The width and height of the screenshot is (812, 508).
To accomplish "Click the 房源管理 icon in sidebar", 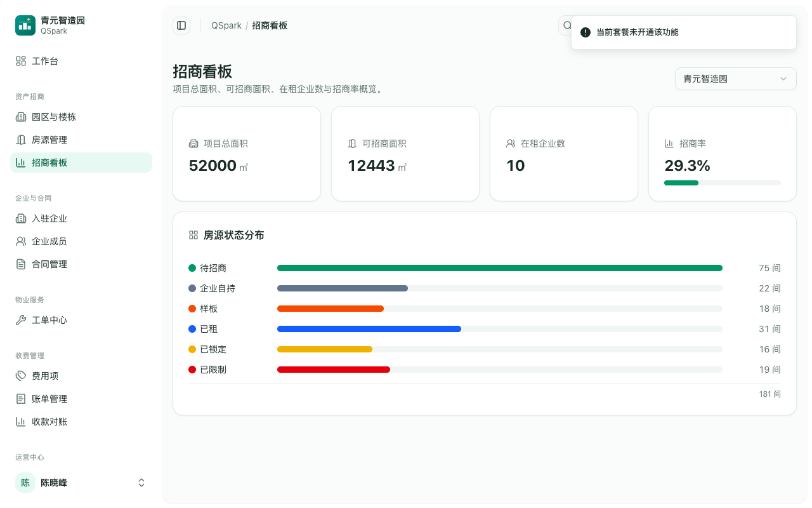I will pyautogui.click(x=21, y=140).
